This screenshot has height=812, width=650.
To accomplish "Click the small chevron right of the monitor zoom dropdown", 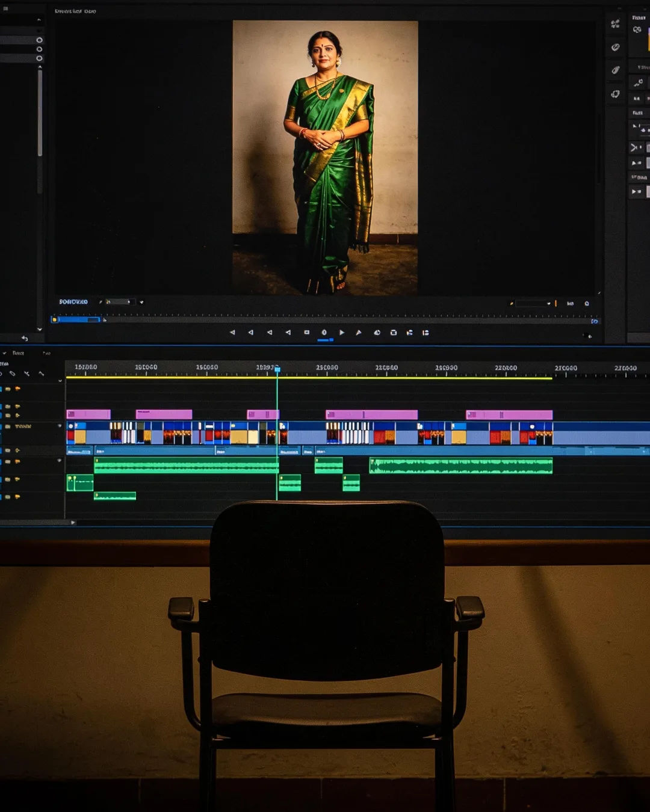I will pyautogui.click(x=141, y=302).
